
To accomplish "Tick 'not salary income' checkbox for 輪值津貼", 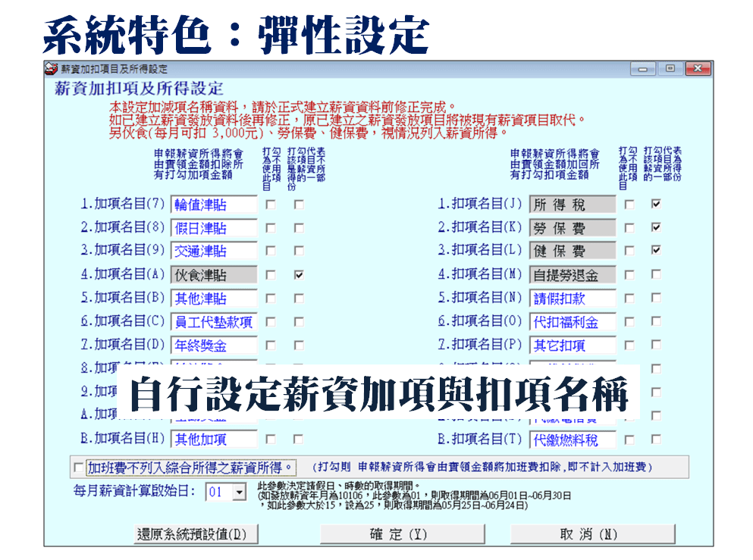I will pos(299,205).
